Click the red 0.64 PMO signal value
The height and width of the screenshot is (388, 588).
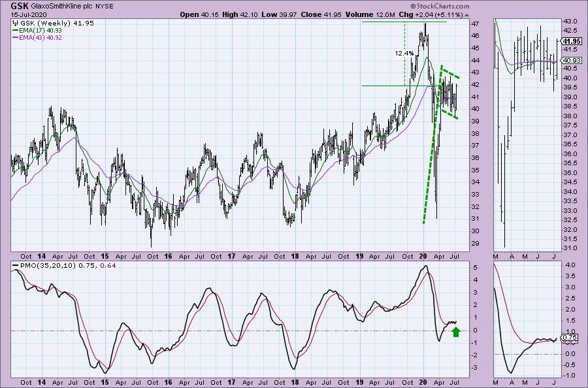click(x=108, y=266)
